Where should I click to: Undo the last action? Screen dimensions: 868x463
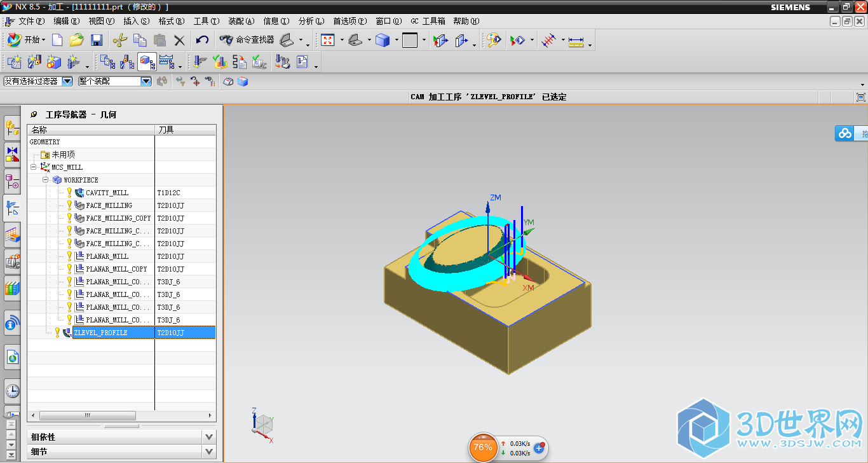point(202,40)
